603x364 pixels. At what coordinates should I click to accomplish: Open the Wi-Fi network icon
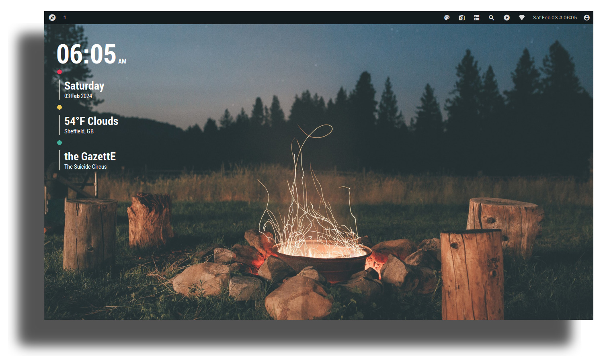coord(521,18)
